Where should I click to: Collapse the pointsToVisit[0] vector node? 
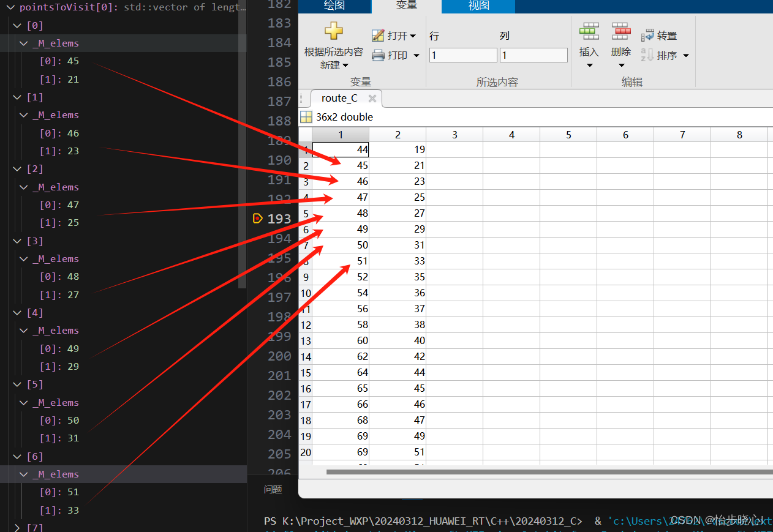10,7
